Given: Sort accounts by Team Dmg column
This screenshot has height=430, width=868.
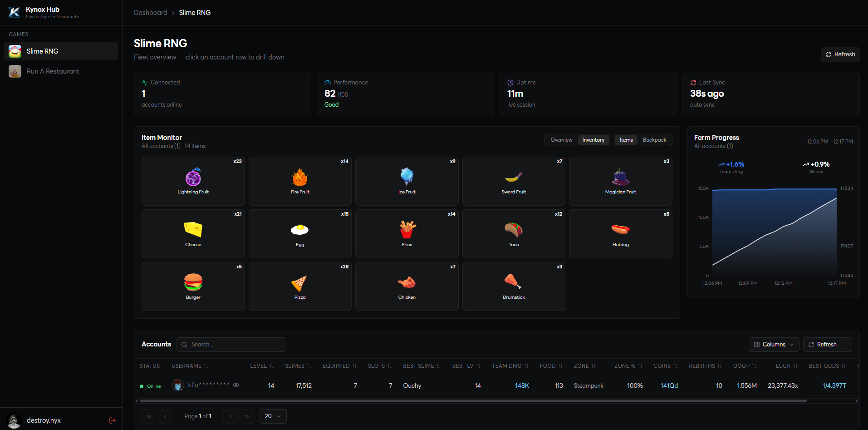Looking at the screenshot, I should pyautogui.click(x=510, y=366).
